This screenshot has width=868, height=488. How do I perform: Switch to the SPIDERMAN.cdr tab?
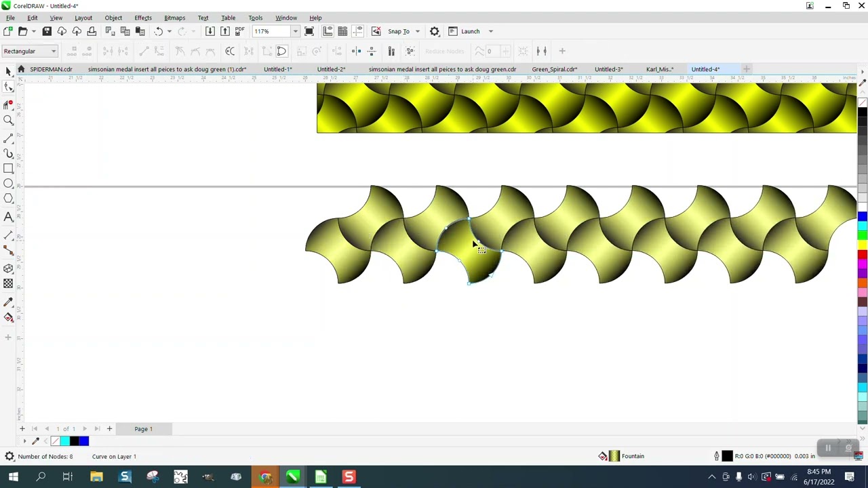pyautogui.click(x=51, y=69)
